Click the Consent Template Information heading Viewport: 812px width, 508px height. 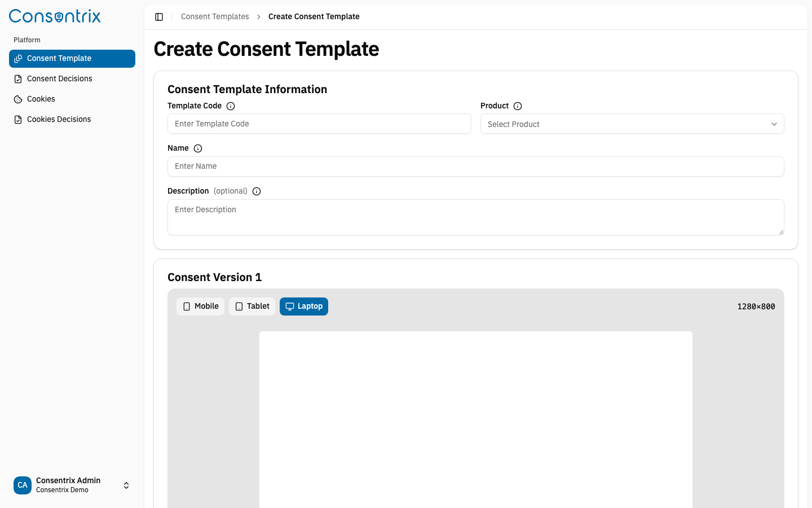pos(247,90)
